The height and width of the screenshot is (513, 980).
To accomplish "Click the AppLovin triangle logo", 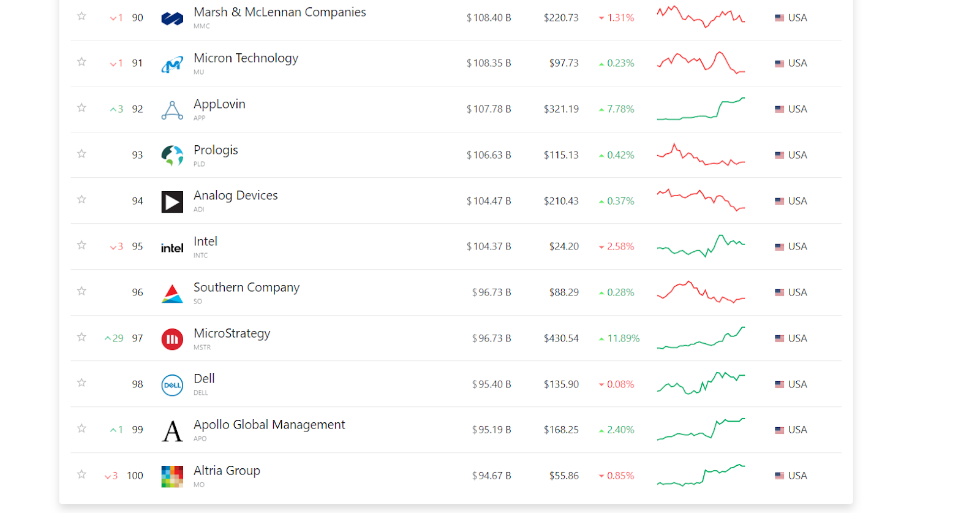I will (x=172, y=110).
